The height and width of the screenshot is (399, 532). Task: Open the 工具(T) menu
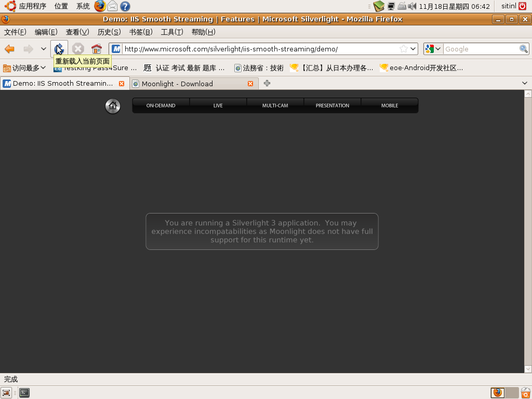click(172, 32)
